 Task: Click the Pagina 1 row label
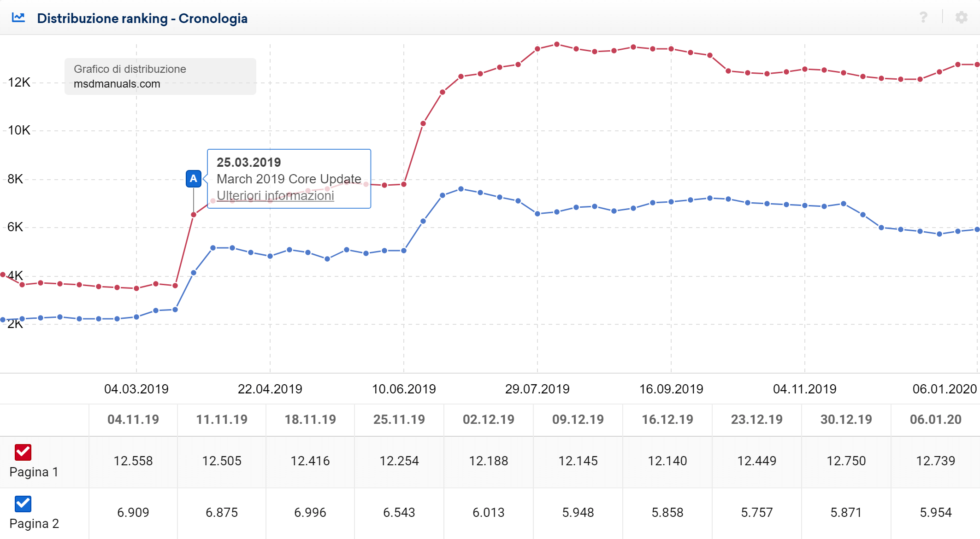click(34, 472)
